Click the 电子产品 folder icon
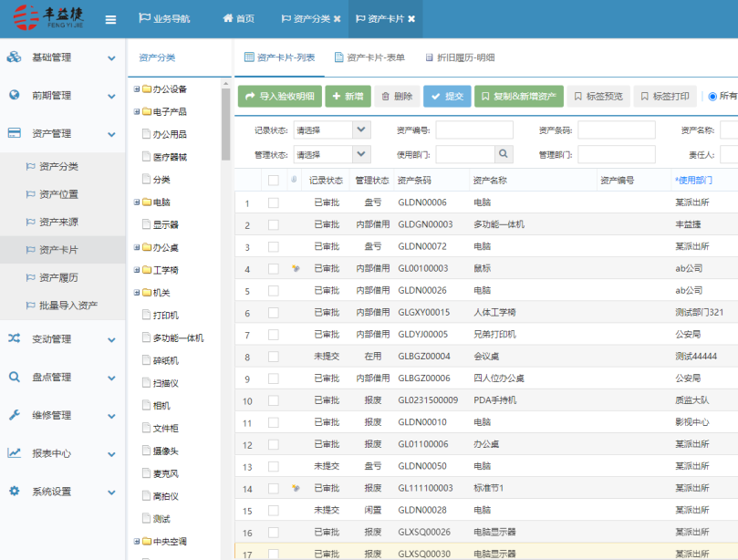 [146, 111]
